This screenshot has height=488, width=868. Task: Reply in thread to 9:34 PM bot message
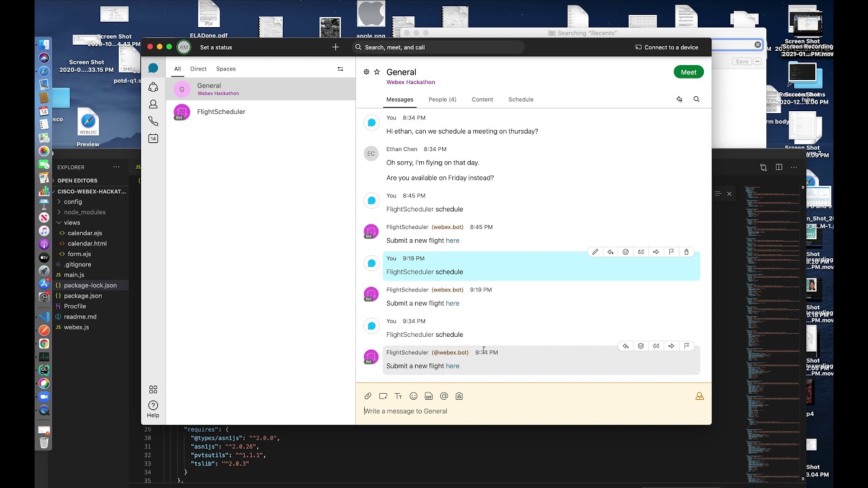click(625, 346)
